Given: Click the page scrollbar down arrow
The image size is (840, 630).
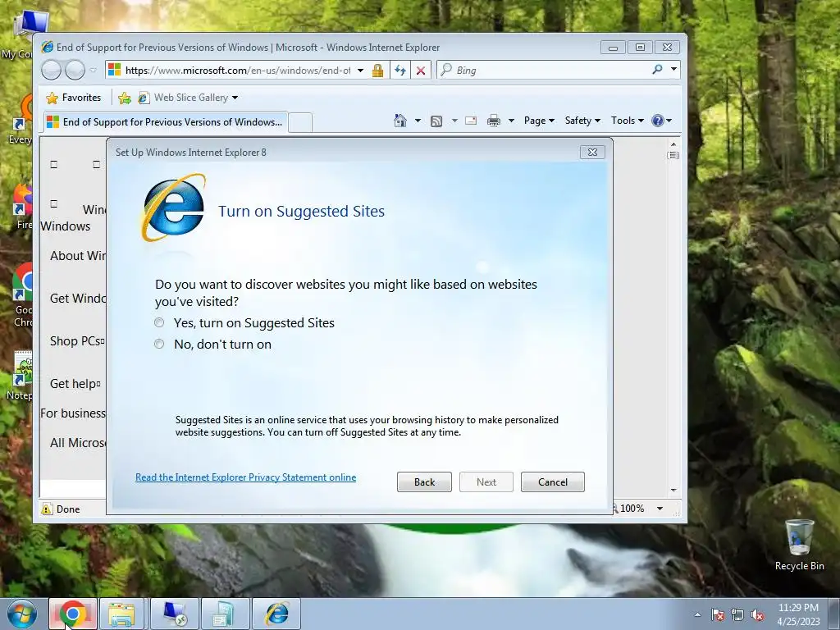Looking at the screenshot, I should click(x=674, y=491).
